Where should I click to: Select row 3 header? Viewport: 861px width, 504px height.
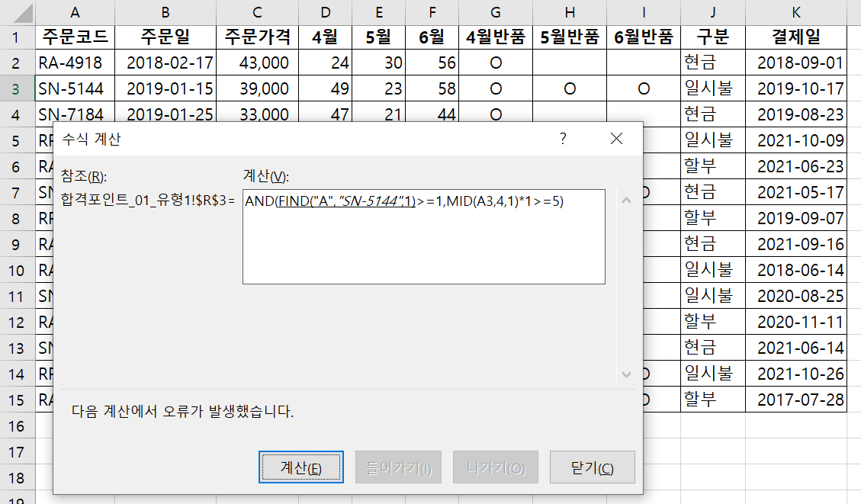pyautogui.click(x=17, y=88)
